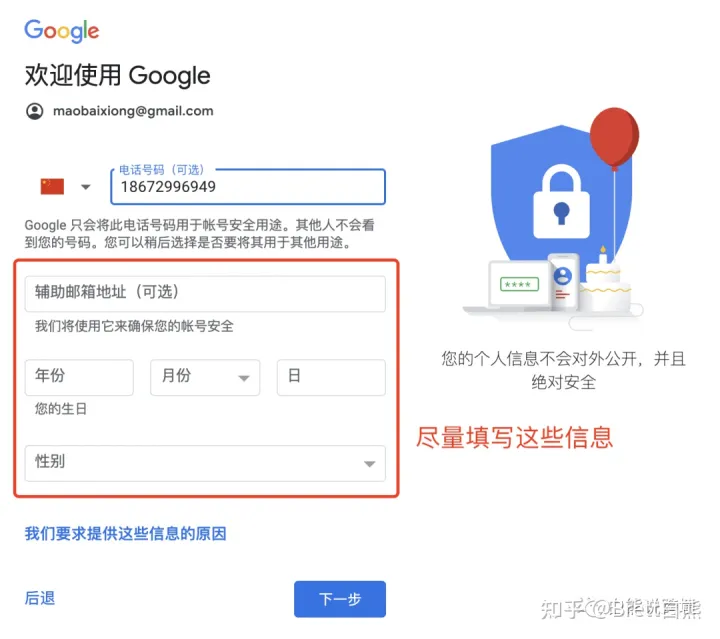Viewport: 720px width, 639px height.
Task: Click the padlock icon on the shield
Action: (x=561, y=202)
